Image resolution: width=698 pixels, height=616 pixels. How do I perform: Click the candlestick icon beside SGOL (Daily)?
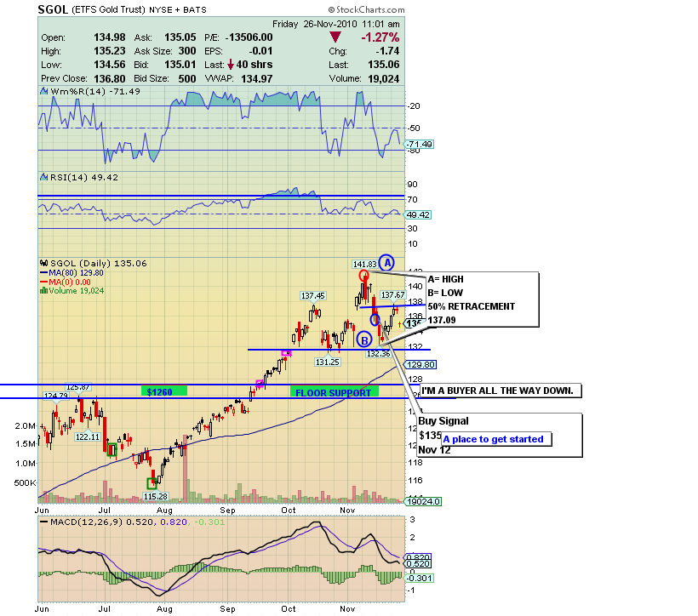[x=44, y=263]
